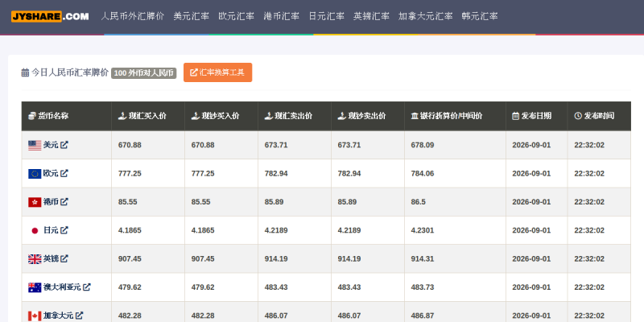Follow the 加拿大元 currency link
Image resolution: width=644 pixels, height=322 pixels.
pyautogui.click(x=58, y=316)
